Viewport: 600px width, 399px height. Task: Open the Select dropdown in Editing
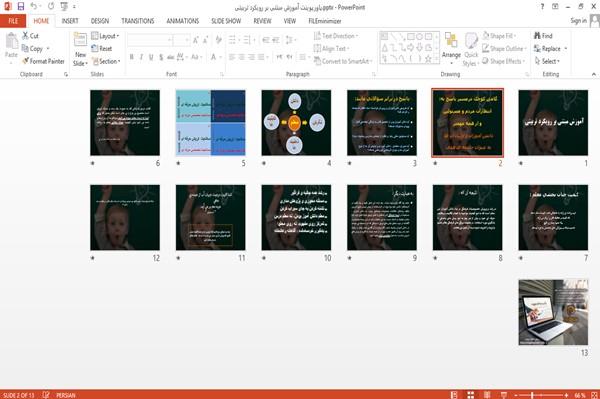[x=547, y=61]
